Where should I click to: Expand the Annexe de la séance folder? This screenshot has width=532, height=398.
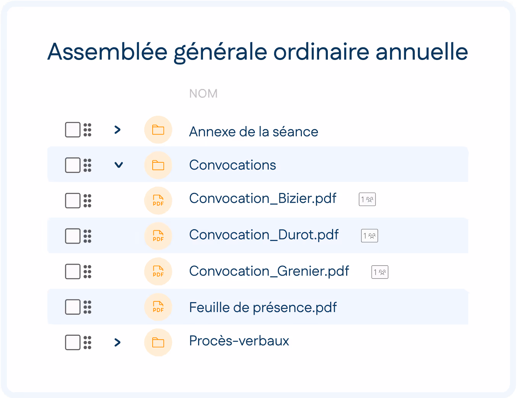[118, 130]
